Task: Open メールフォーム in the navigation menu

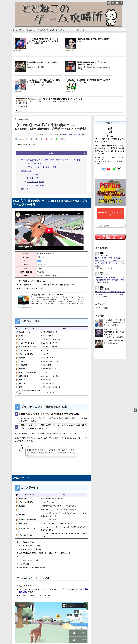Action: click(x=79, y=30)
